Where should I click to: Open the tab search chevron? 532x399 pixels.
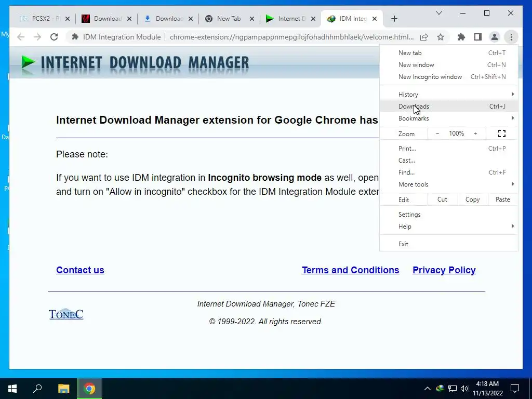(x=438, y=13)
